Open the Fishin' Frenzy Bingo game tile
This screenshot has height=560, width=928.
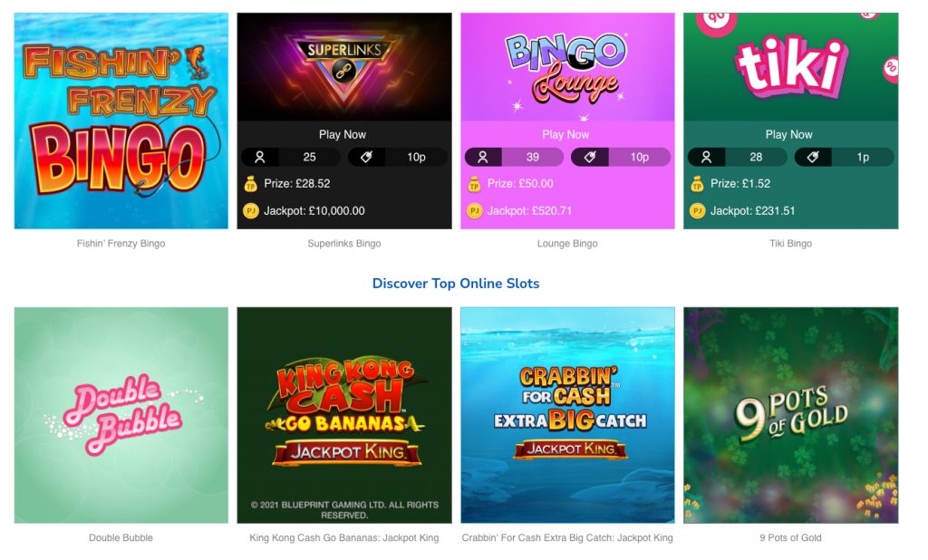(x=121, y=121)
